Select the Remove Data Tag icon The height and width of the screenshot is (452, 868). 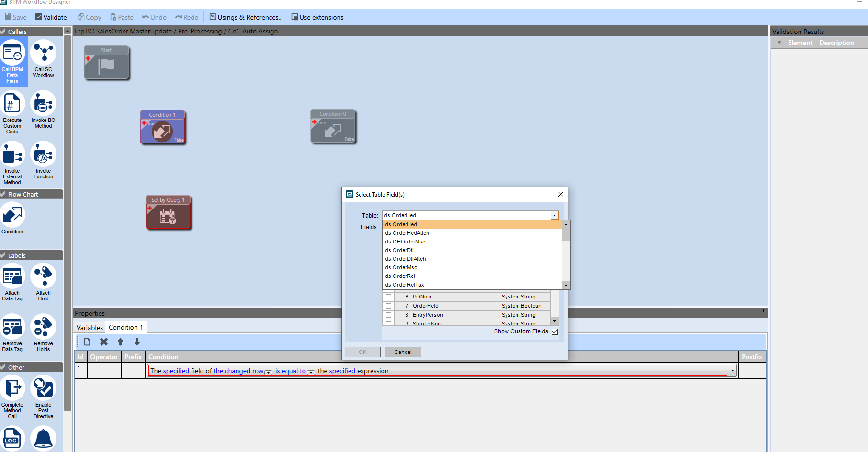point(12,333)
